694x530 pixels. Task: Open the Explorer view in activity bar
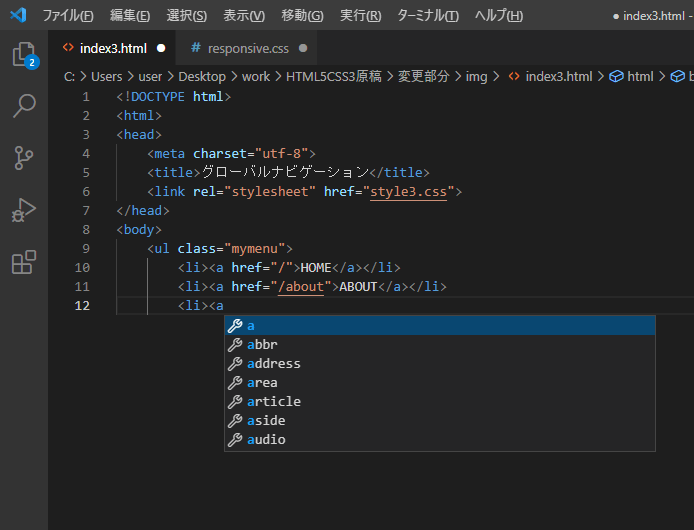[24, 55]
